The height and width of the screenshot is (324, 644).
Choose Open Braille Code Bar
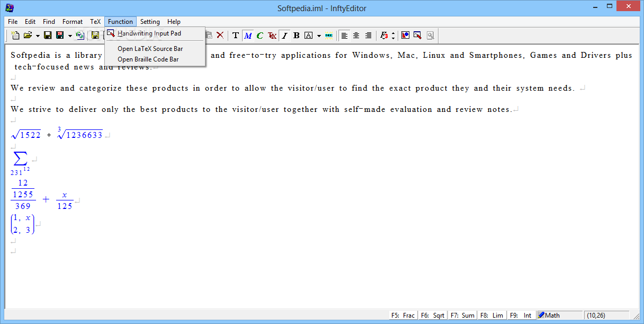(155, 59)
